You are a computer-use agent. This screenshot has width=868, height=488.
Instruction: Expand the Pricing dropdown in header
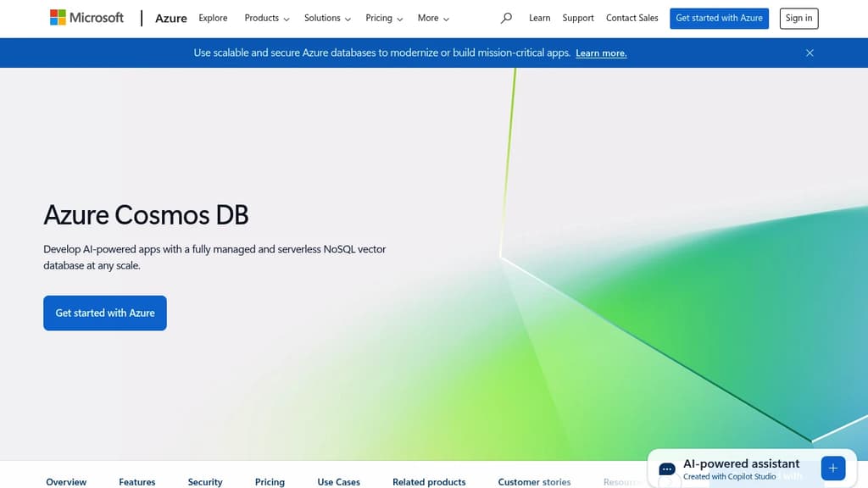pos(384,18)
